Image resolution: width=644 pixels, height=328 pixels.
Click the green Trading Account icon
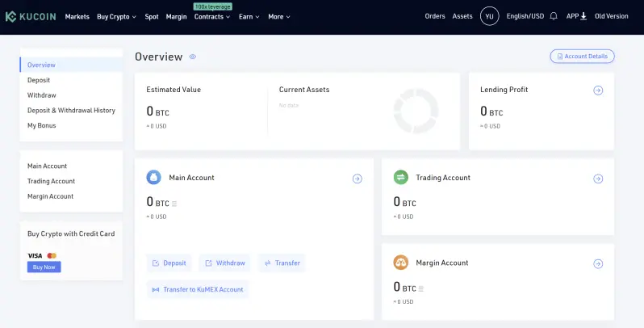[x=401, y=178]
